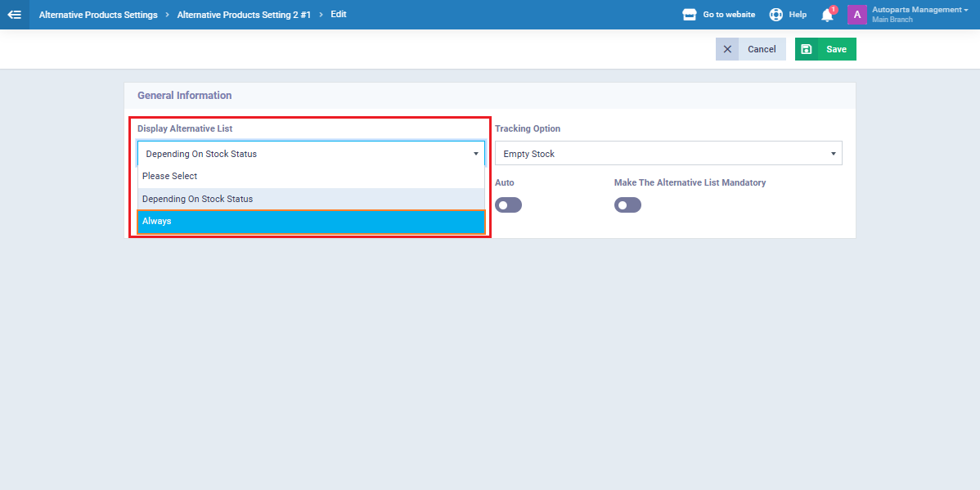This screenshot has width=980, height=490.
Task: Open Help via the lifebuoy icon
Action: pyautogui.click(x=775, y=15)
